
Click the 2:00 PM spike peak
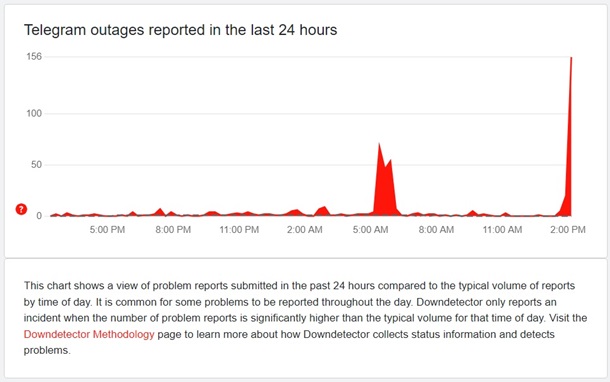tap(571, 58)
